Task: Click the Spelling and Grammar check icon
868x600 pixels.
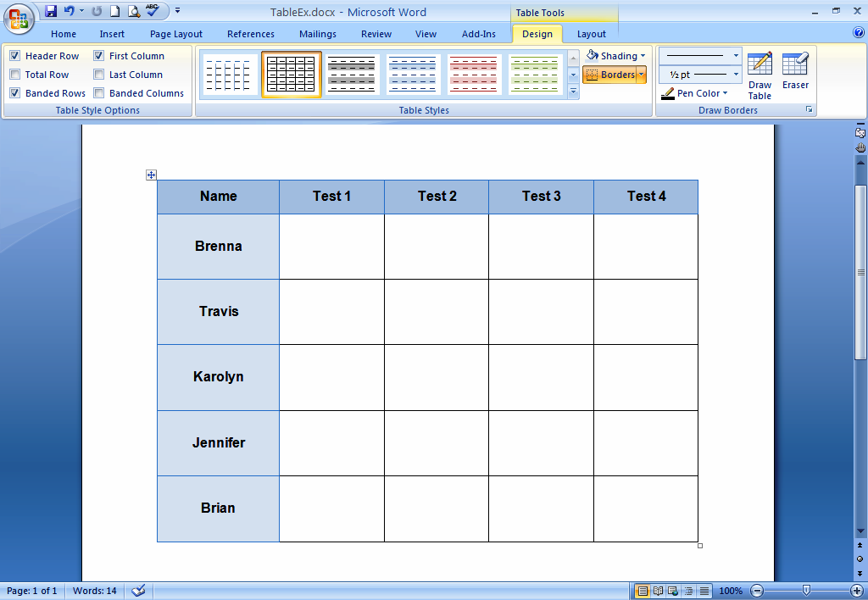Action: 153,11
